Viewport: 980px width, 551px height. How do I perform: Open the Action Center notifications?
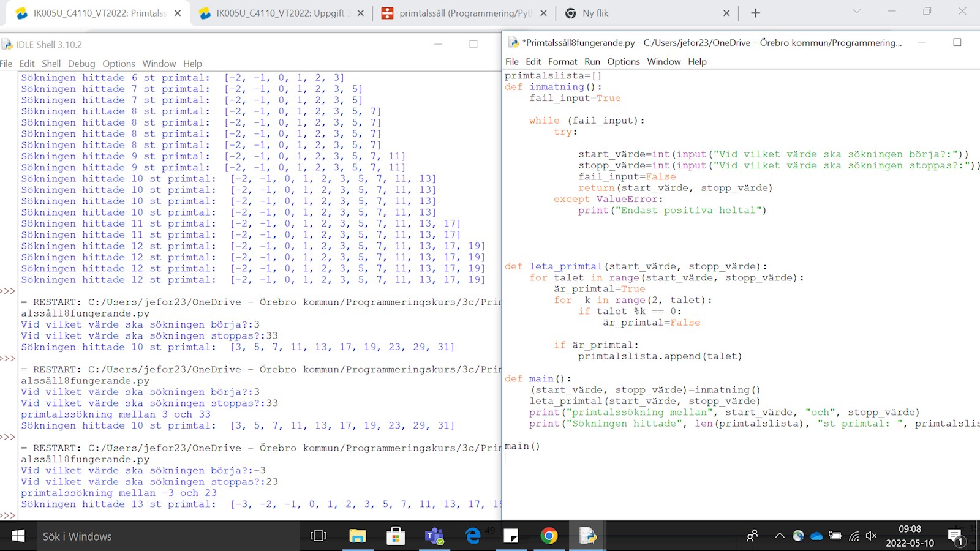(956, 536)
